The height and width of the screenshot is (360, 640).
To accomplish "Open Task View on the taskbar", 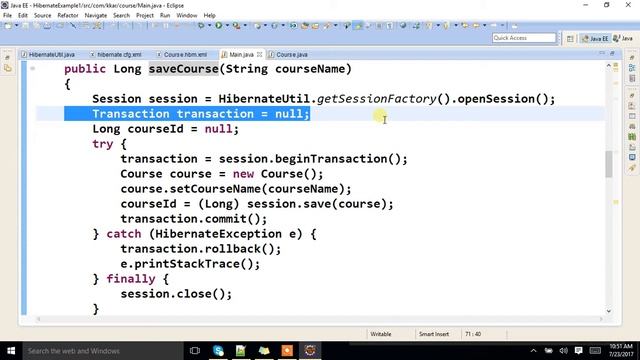I will click(195, 351).
